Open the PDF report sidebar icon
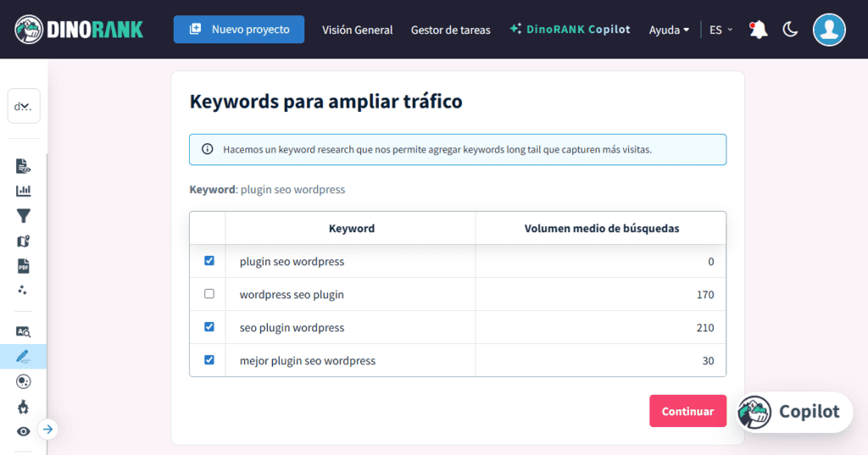868x455 pixels. coord(23,266)
